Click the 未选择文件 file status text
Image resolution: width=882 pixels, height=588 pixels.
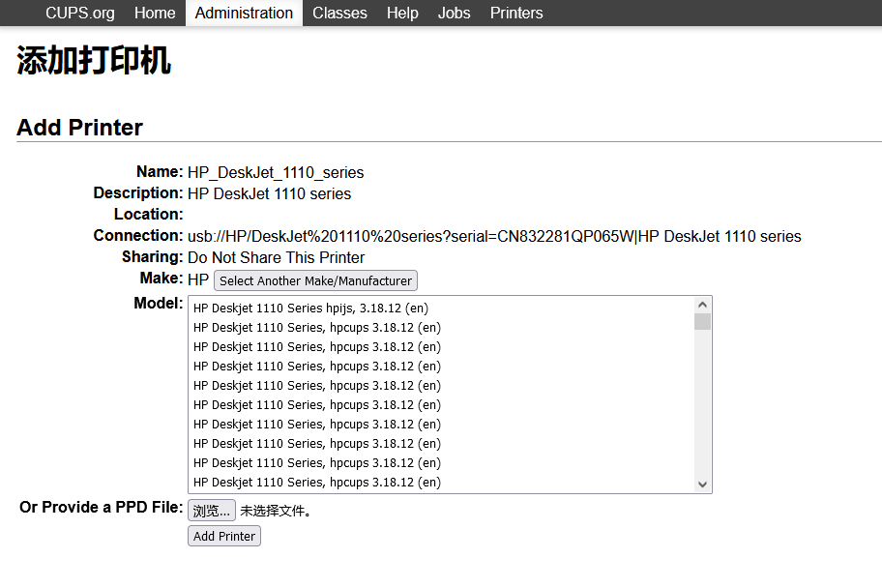276,511
